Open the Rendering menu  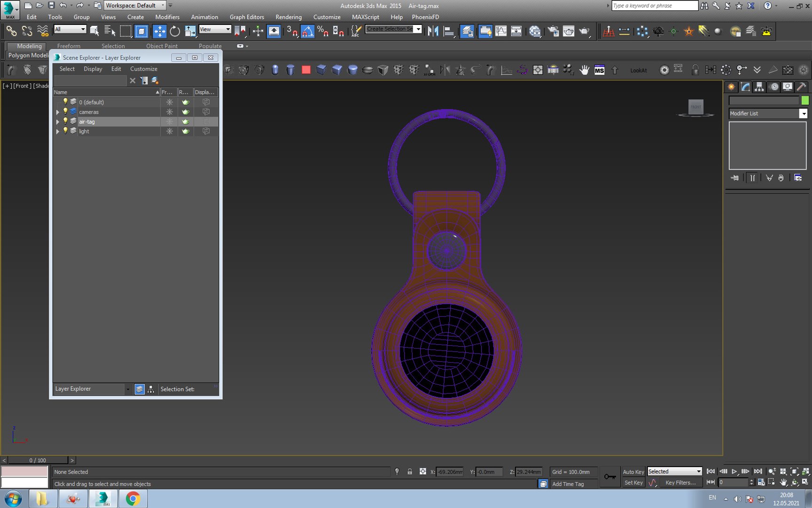pyautogui.click(x=289, y=17)
